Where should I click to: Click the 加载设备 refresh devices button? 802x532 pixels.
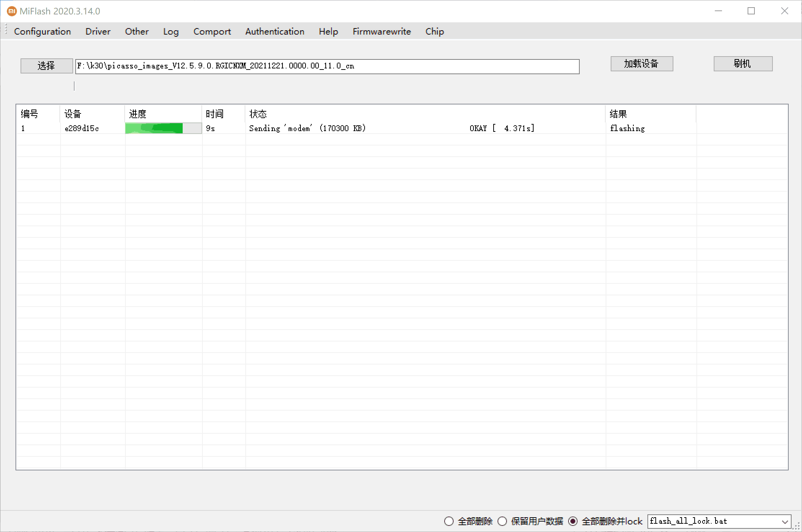(x=641, y=64)
